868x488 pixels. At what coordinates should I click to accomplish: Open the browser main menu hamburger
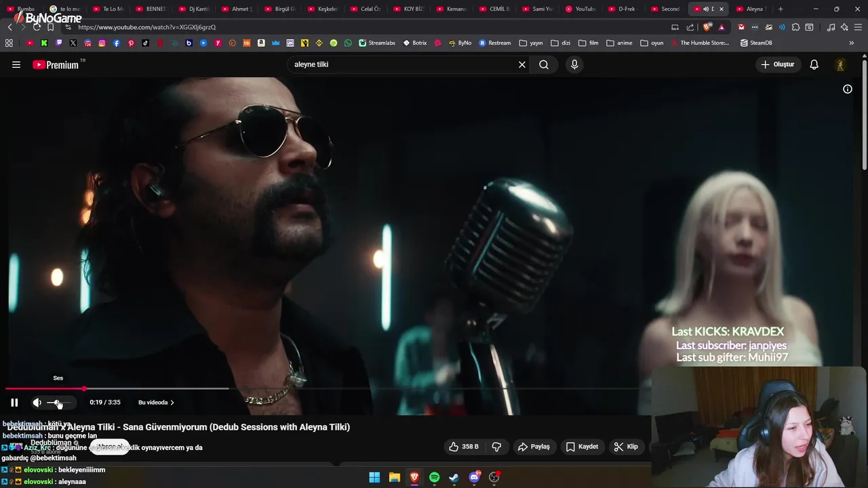point(858,27)
